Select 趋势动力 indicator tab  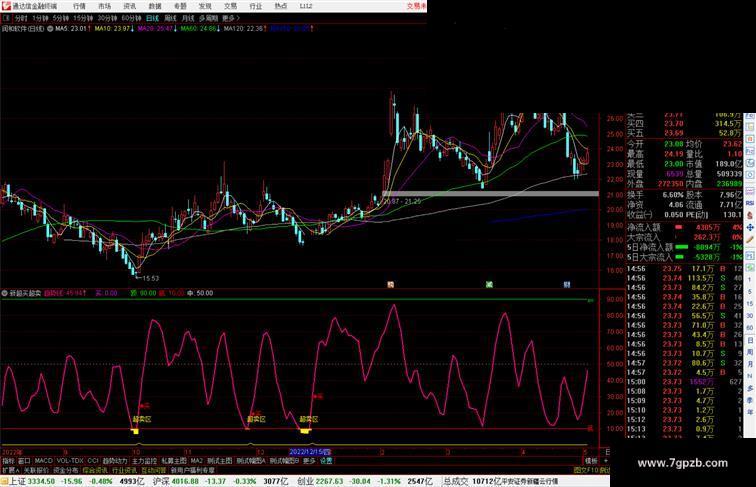[x=115, y=461]
